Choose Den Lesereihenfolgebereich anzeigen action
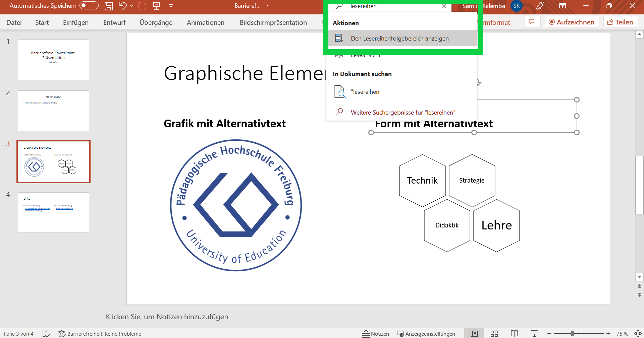Viewport: 644px width, 338px height. tap(399, 38)
